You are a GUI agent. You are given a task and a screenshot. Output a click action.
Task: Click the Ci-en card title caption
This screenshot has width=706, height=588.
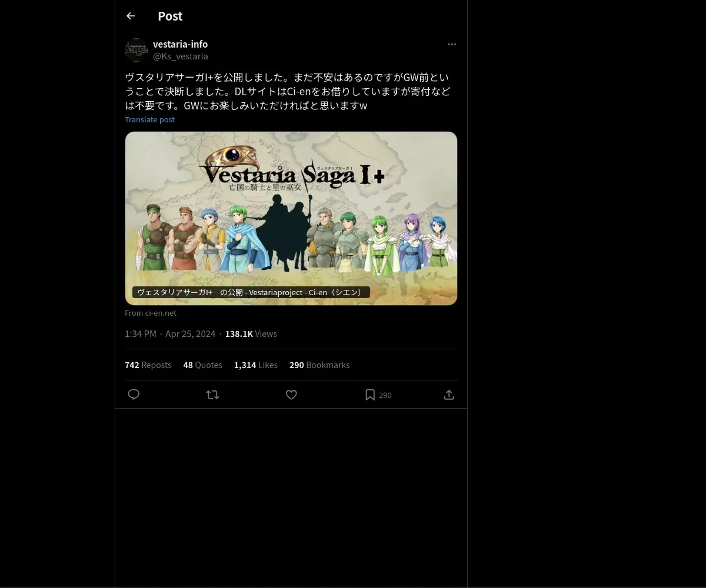click(251, 292)
